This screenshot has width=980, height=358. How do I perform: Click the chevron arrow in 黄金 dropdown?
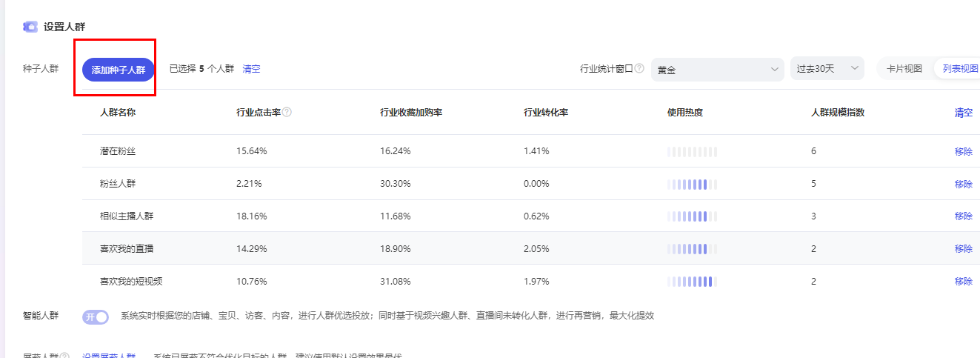[x=774, y=69]
